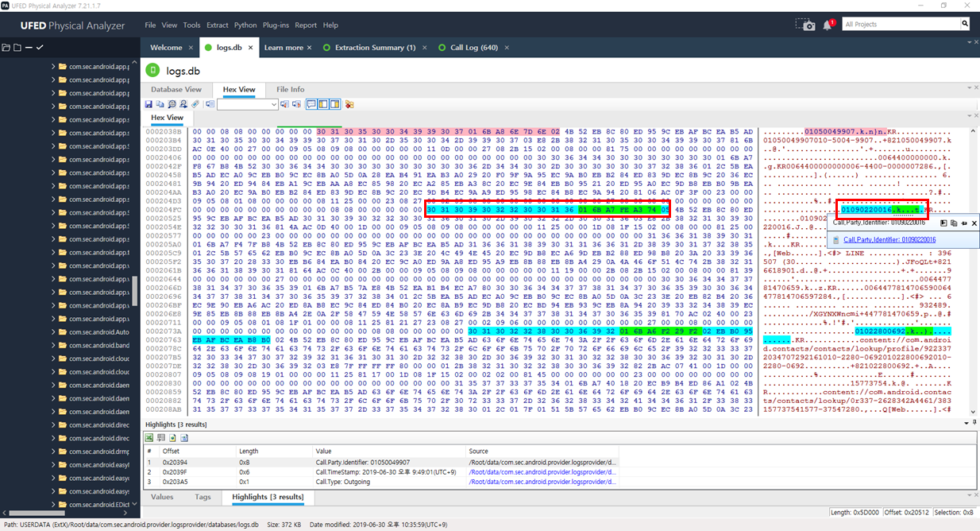This screenshot has height=531, width=980.
Task: Expand the com.sec.android.band folder
Action: point(53,345)
